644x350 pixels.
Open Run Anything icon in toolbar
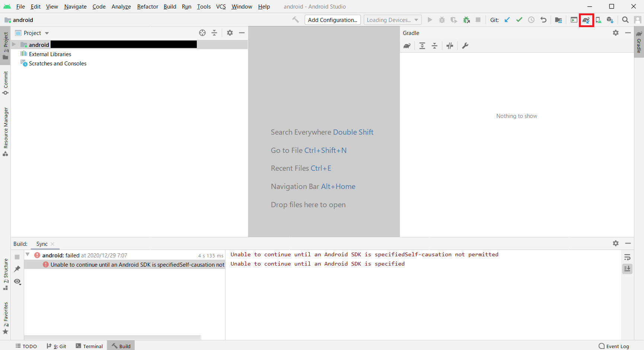[x=574, y=20]
